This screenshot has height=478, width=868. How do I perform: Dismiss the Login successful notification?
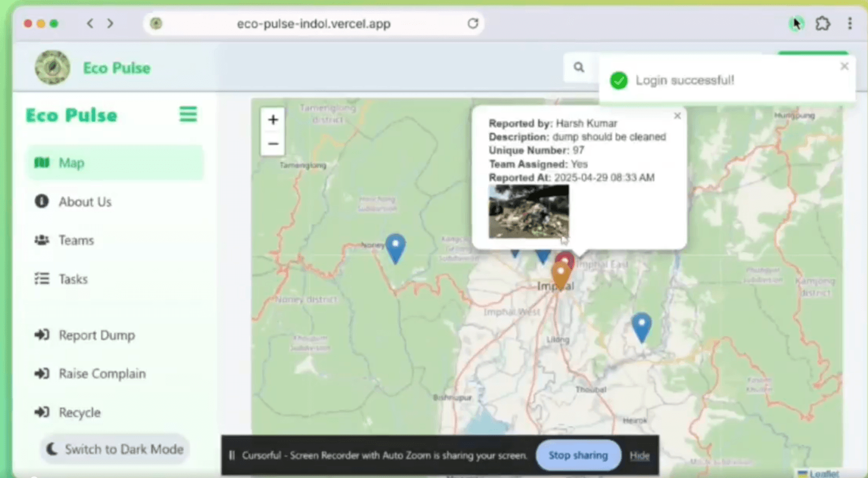click(844, 66)
